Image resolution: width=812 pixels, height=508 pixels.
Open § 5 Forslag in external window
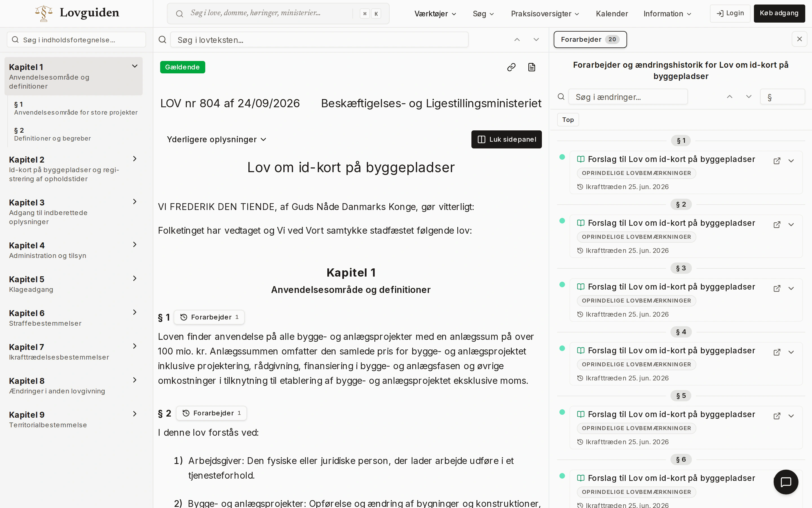[x=777, y=416]
